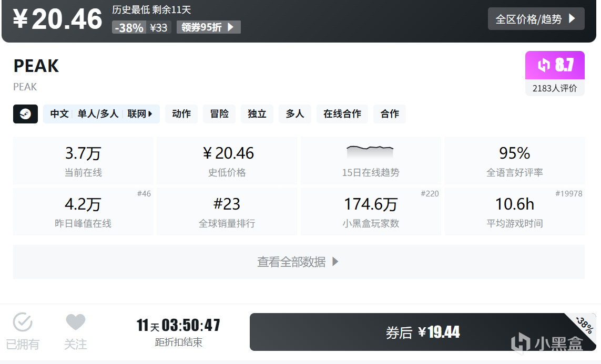Click the 174.6万 小黑盒玩家数 stat cell
This screenshot has width=601, height=364.
tap(371, 211)
